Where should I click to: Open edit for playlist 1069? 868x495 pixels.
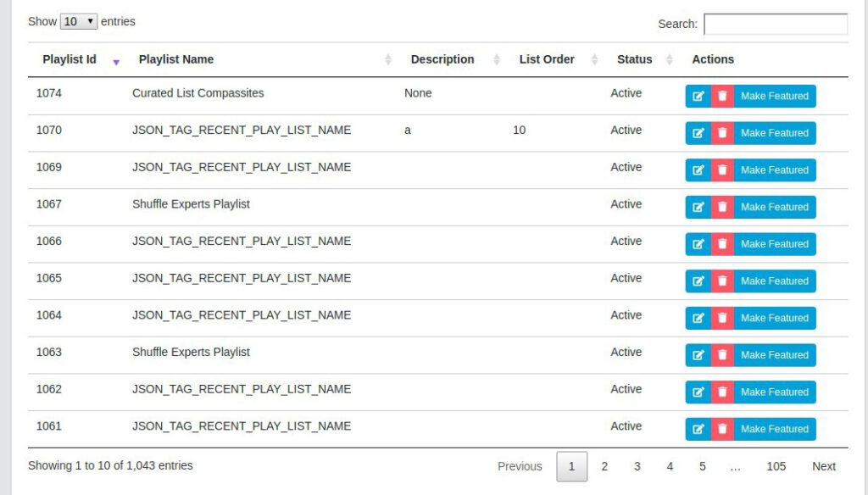point(698,170)
